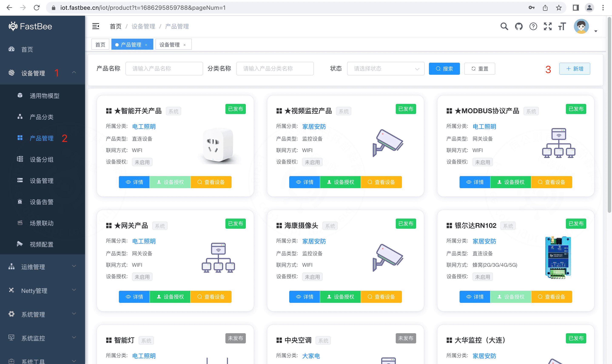
Task: Open 详情 for ★智能开关产品
Action: [134, 182]
